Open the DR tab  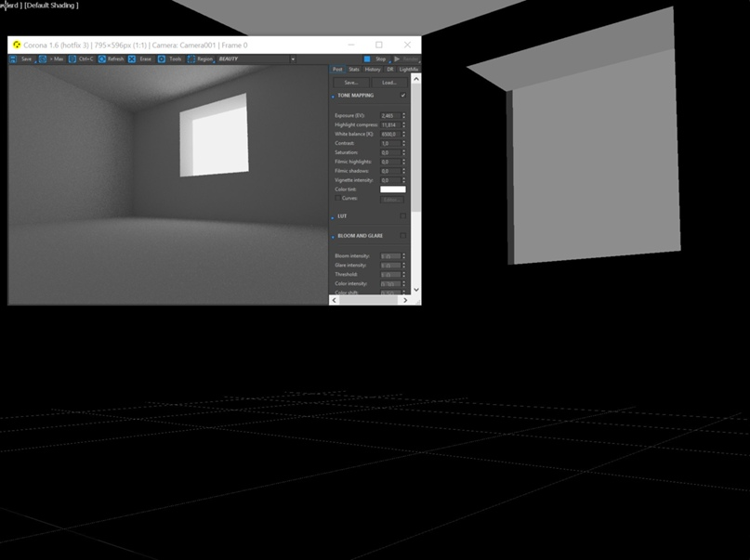(390, 70)
